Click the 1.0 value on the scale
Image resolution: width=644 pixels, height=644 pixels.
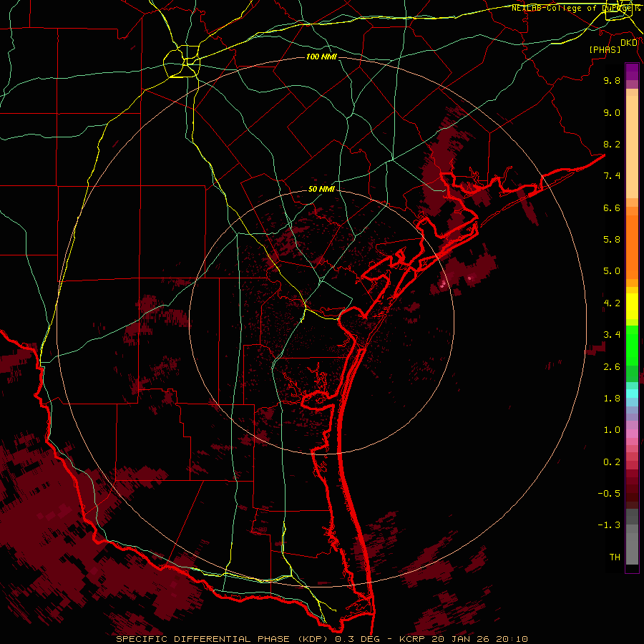coord(612,430)
